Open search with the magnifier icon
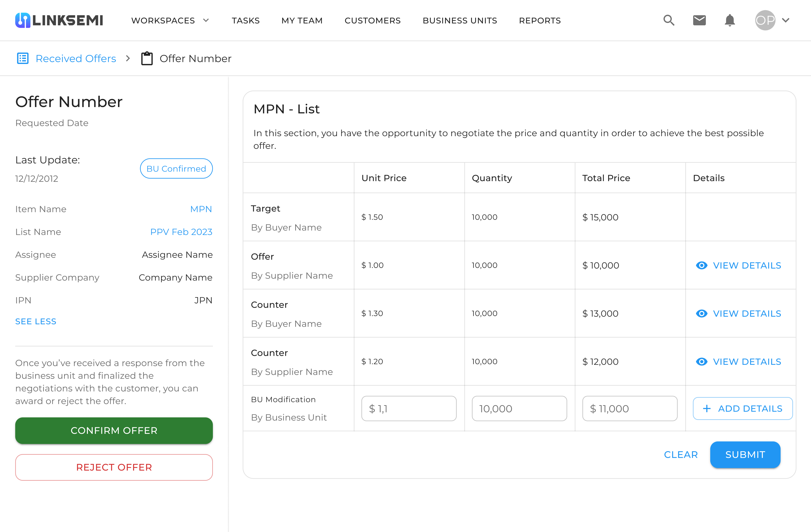811x532 pixels. [669, 20]
